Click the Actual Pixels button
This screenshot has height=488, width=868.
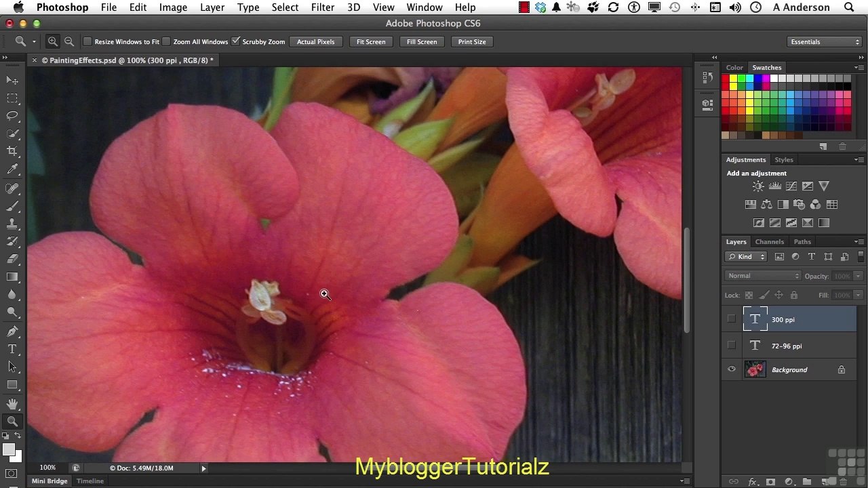pyautogui.click(x=316, y=42)
